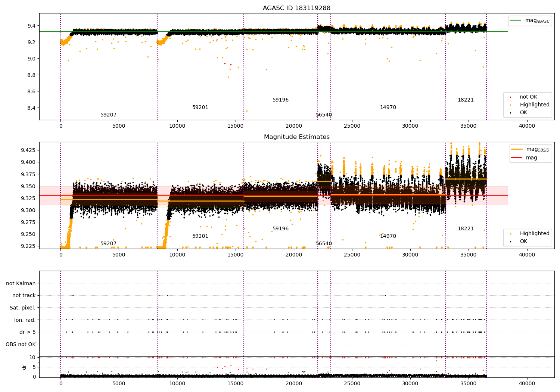The height and width of the screenshot is (392, 560).
Task: Click y-axis tick 9.0 in top panel
Action: [x=32, y=59]
